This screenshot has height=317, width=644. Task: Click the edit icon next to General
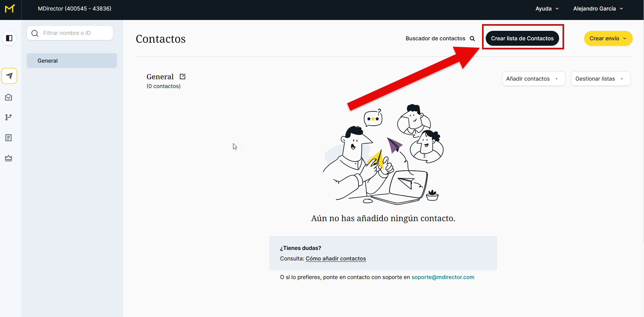click(183, 77)
